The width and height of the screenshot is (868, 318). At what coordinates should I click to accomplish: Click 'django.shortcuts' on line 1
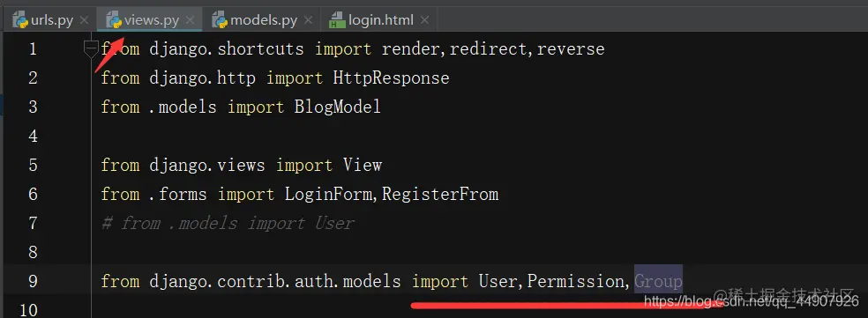coord(227,49)
